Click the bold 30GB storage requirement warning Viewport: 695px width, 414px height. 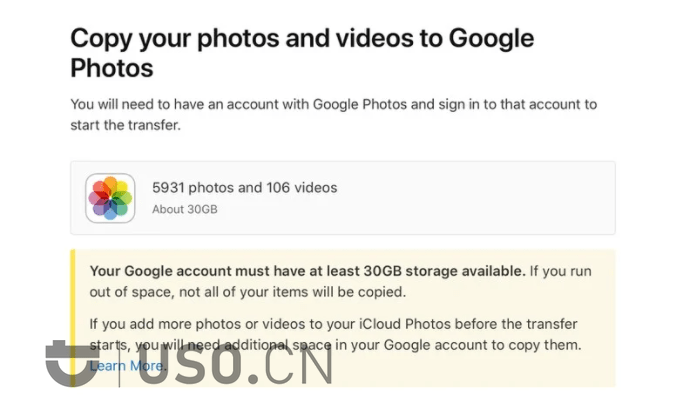coord(308,271)
